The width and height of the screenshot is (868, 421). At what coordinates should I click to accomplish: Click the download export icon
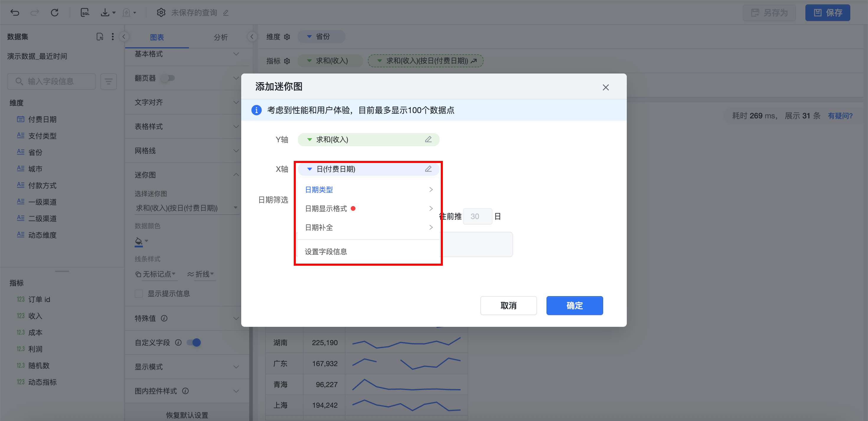105,13
